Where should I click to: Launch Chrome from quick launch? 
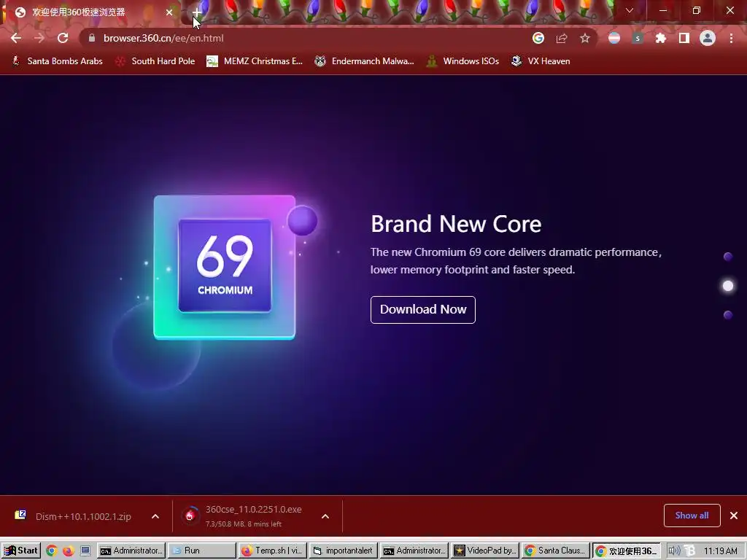(x=52, y=551)
